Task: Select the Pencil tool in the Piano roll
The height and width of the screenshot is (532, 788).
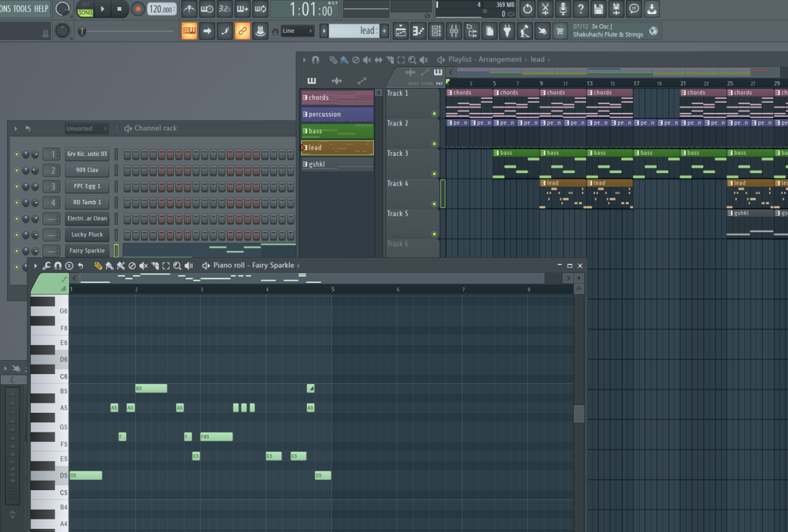Action: coord(98,266)
